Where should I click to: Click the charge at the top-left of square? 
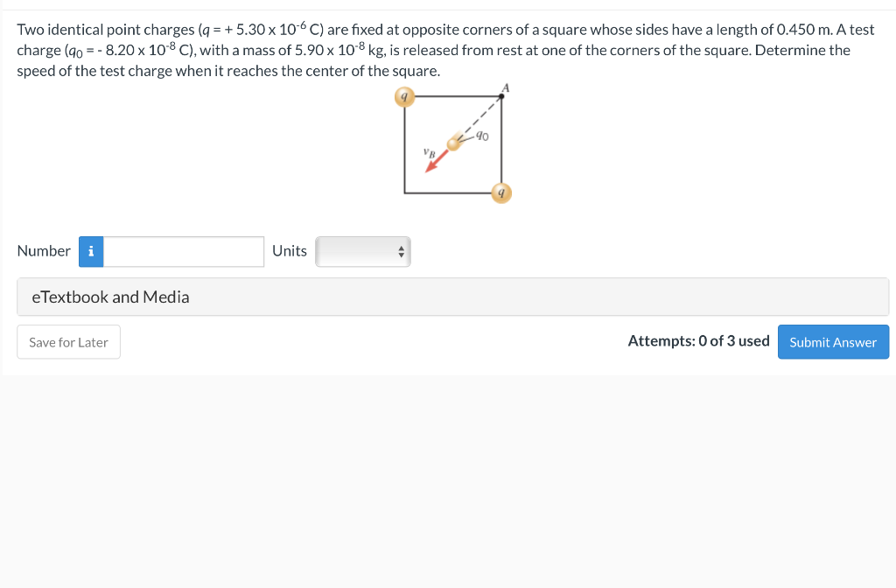(x=404, y=96)
